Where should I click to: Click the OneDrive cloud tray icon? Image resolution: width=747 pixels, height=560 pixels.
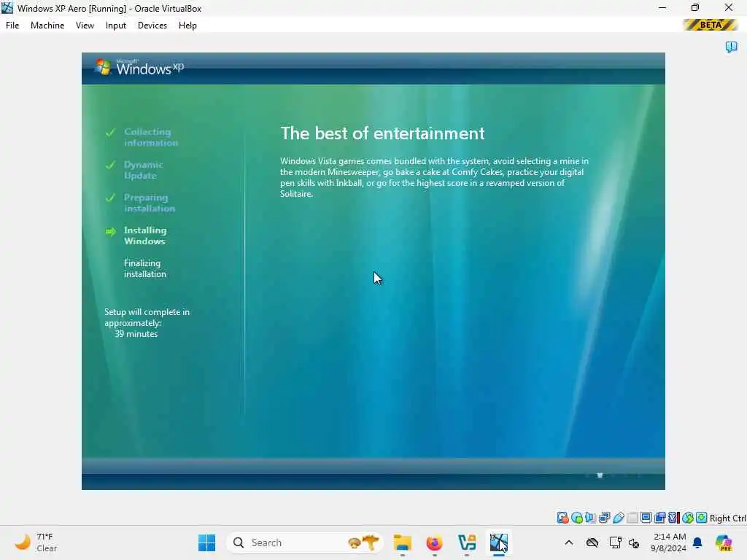point(592,542)
